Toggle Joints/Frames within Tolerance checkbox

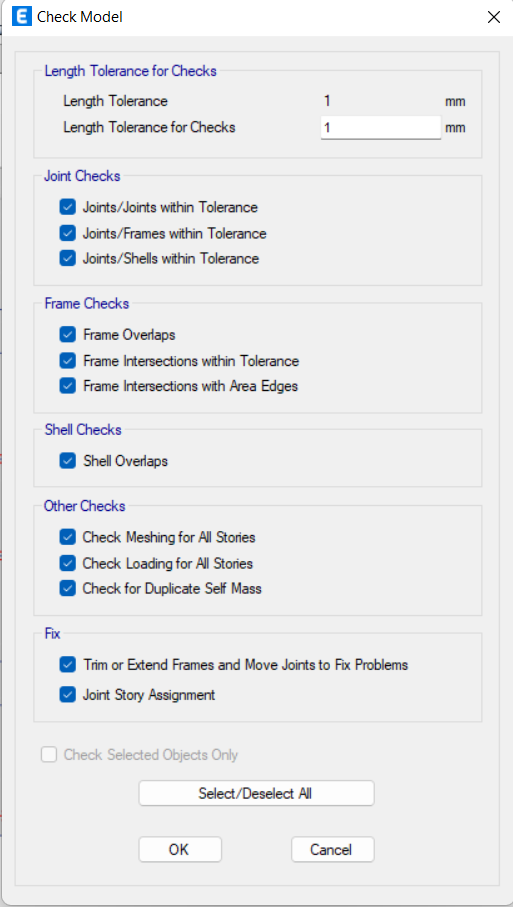(68, 233)
